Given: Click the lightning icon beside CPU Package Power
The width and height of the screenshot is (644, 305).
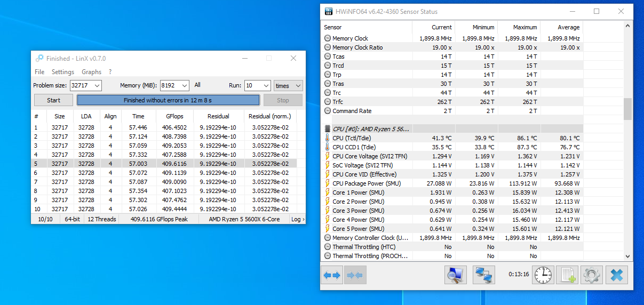Looking at the screenshot, I should (x=328, y=183).
